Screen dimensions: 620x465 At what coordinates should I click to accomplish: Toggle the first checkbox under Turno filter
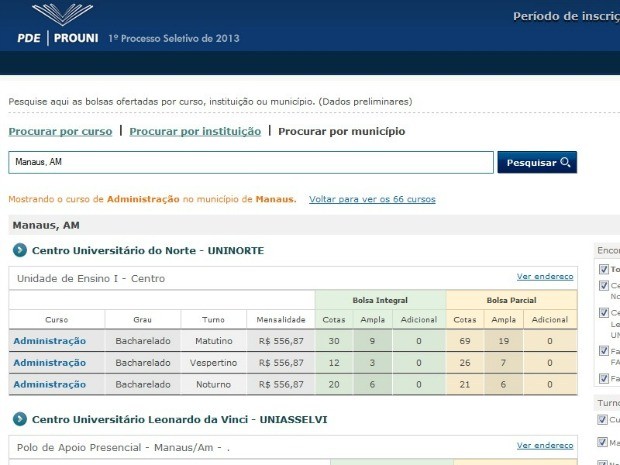coord(603,420)
